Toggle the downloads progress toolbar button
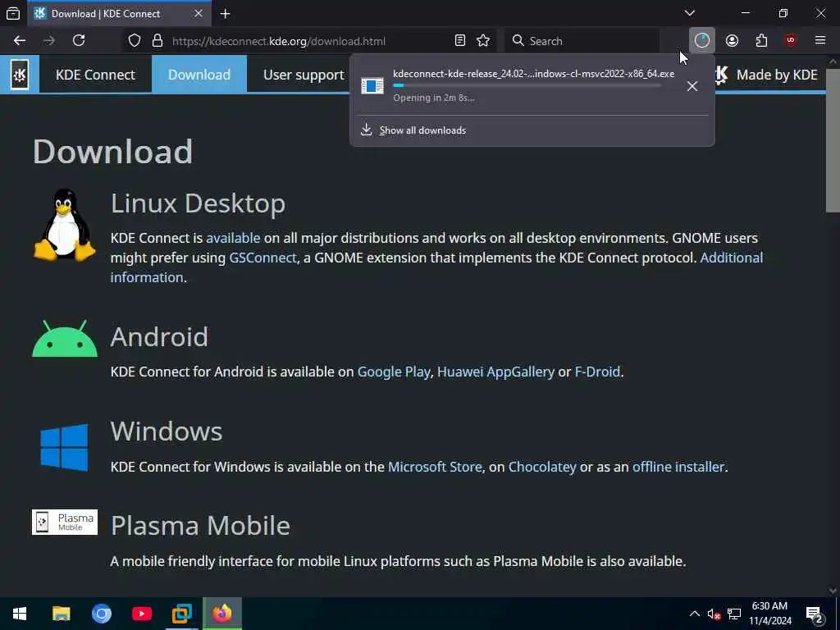Viewport: 840px width, 630px height. (702, 41)
